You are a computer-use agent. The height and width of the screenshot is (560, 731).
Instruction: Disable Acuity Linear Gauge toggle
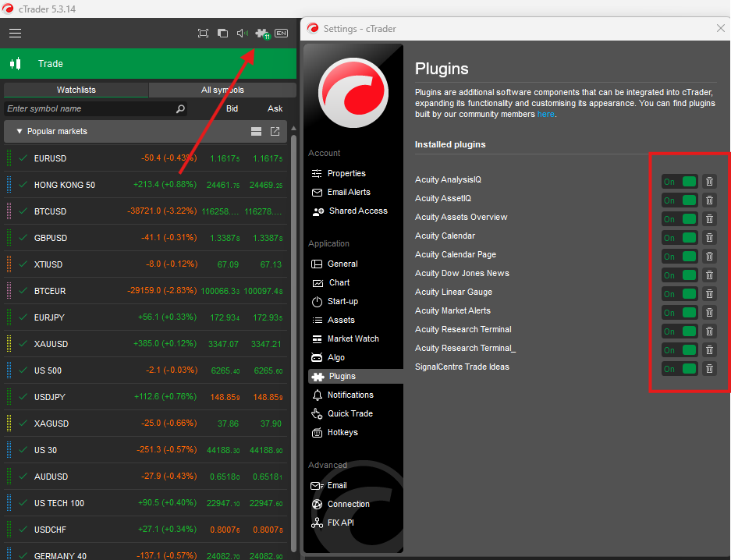(x=680, y=293)
